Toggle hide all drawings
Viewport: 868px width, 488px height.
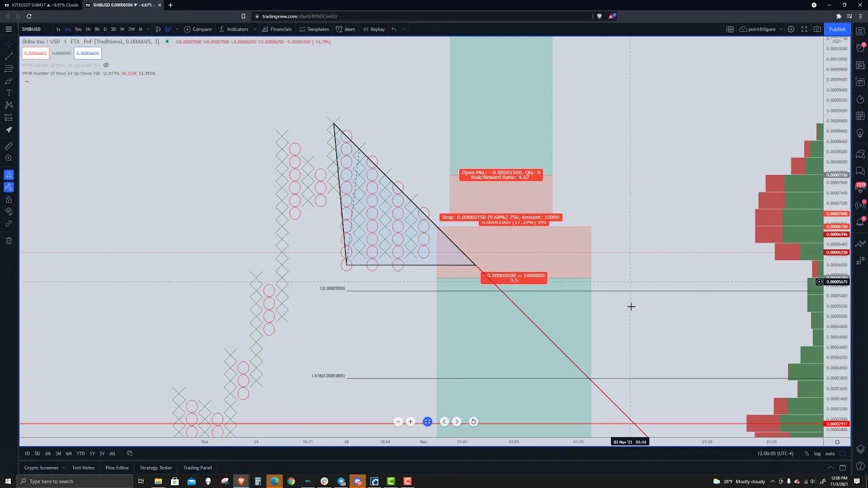pyautogui.click(x=9, y=211)
